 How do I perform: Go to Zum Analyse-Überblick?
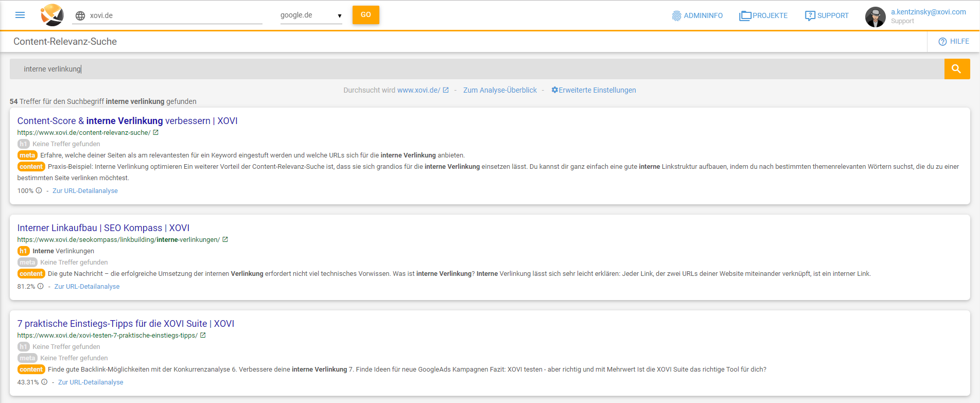tap(500, 90)
